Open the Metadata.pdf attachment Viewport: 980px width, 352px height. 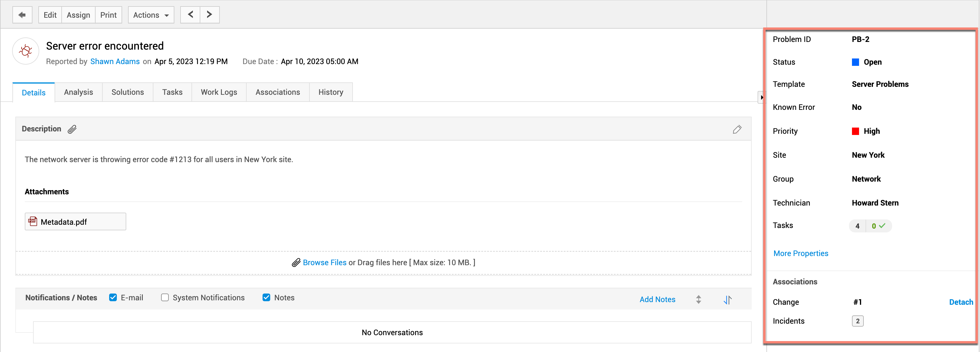[x=63, y=222]
